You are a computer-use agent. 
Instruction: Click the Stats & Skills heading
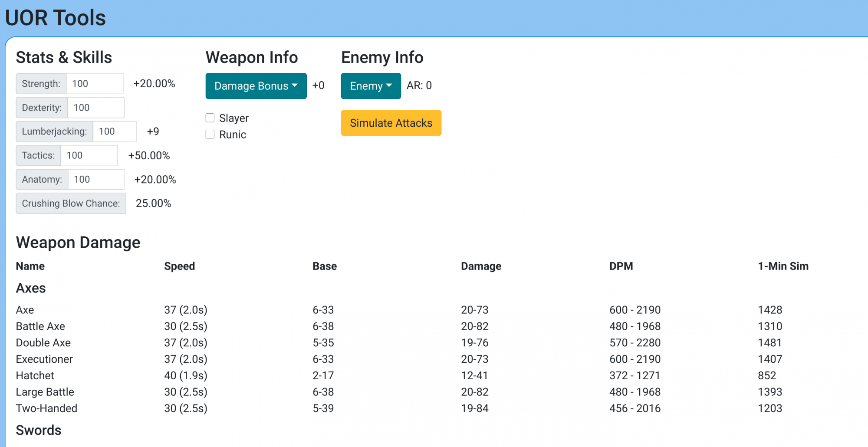click(64, 57)
